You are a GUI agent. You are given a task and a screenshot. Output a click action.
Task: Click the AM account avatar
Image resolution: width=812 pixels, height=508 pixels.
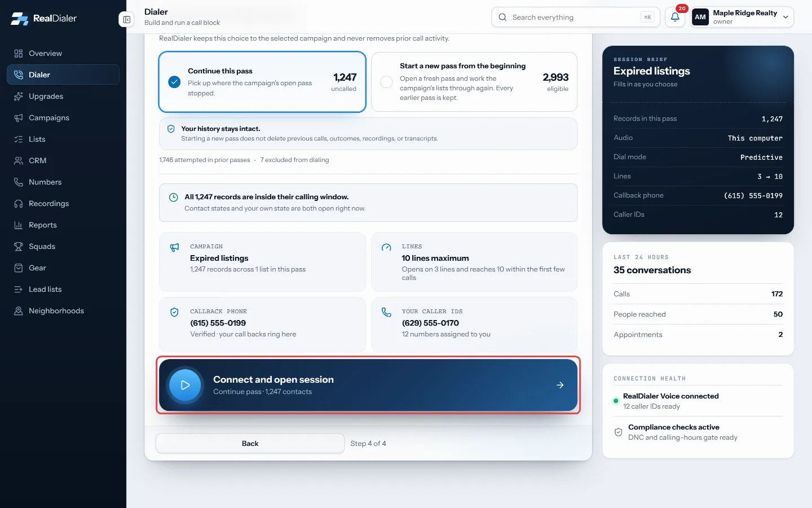700,17
